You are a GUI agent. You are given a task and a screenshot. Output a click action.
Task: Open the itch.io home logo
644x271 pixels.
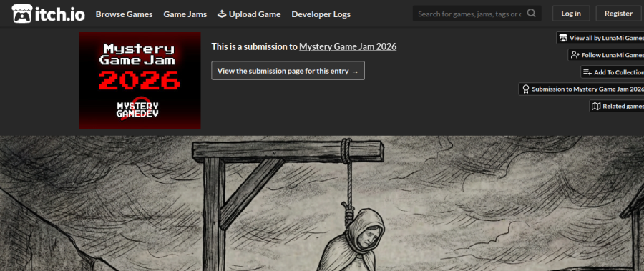pyautogui.click(x=49, y=14)
